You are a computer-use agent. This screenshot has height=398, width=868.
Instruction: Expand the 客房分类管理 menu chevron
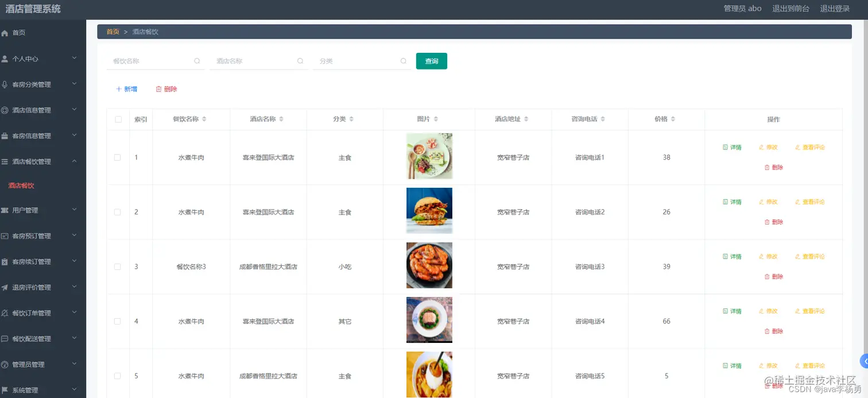74,84
